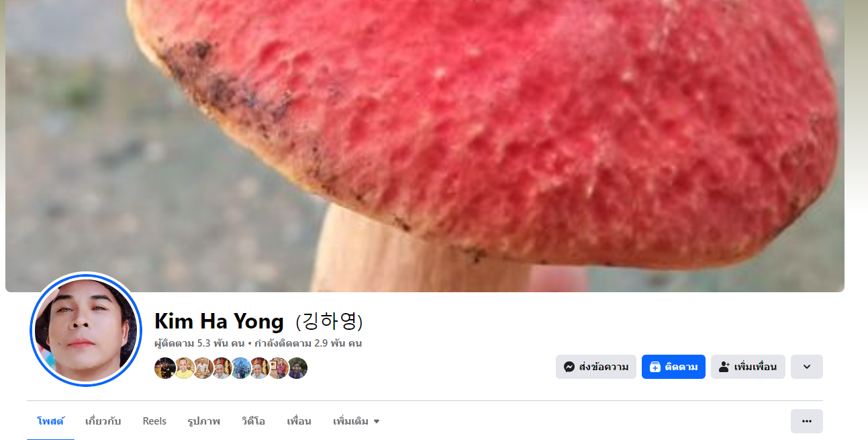Open the Reels tab
Image resolution: width=868 pixels, height=440 pixels.
154,421
